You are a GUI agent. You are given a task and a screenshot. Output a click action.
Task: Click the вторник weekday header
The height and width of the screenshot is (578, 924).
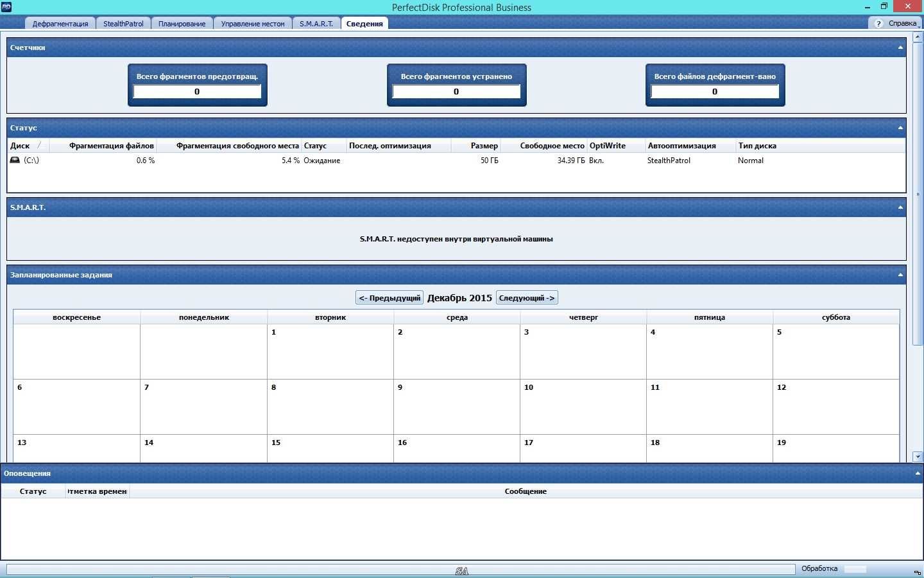[x=330, y=317]
